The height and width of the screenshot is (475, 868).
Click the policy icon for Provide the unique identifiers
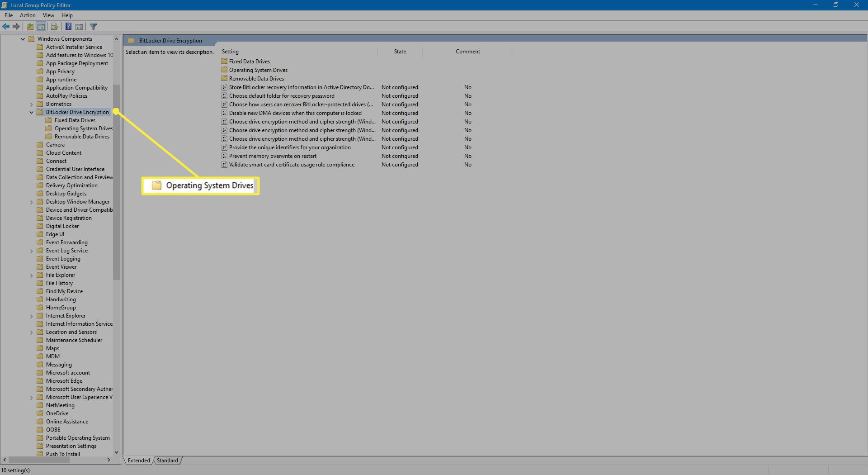[224, 147]
